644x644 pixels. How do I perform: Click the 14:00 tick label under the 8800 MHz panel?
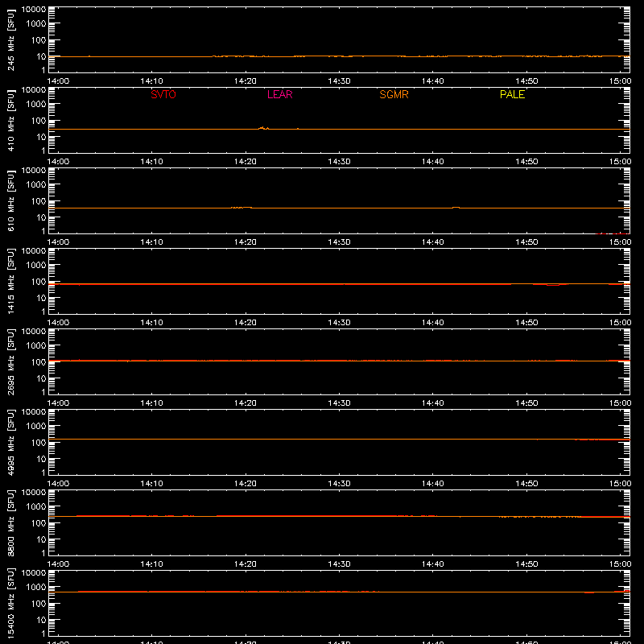pyautogui.click(x=58, y=564)
